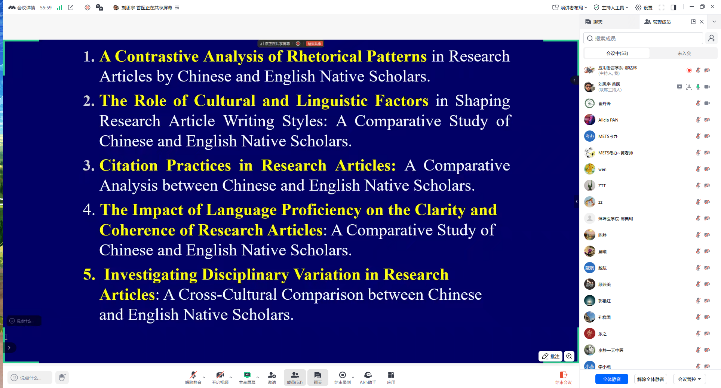Click the invite participants icon
Viewport: 721px width, 388px height.
coord(272,377)
